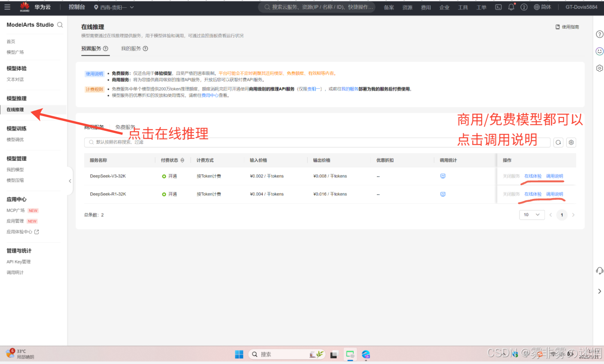Click the help icon beside 预置服务
The width and height of the screenshot is (604, 364).
[106, 49]
